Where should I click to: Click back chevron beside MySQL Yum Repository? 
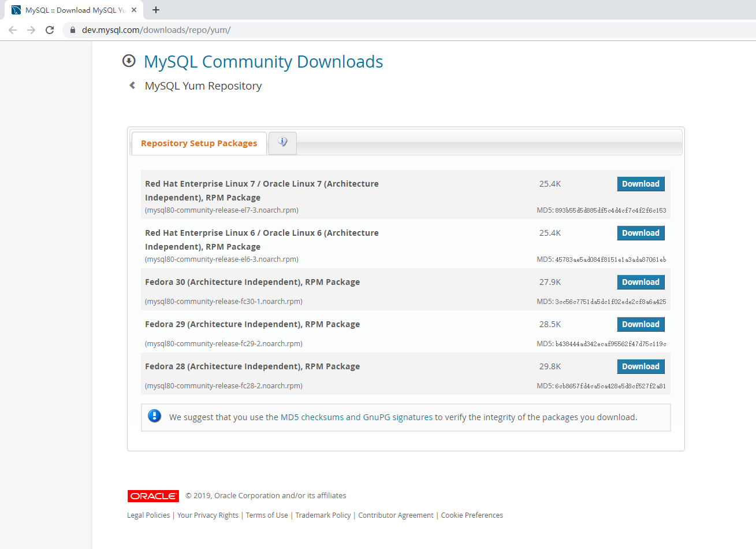click(132, 86)
